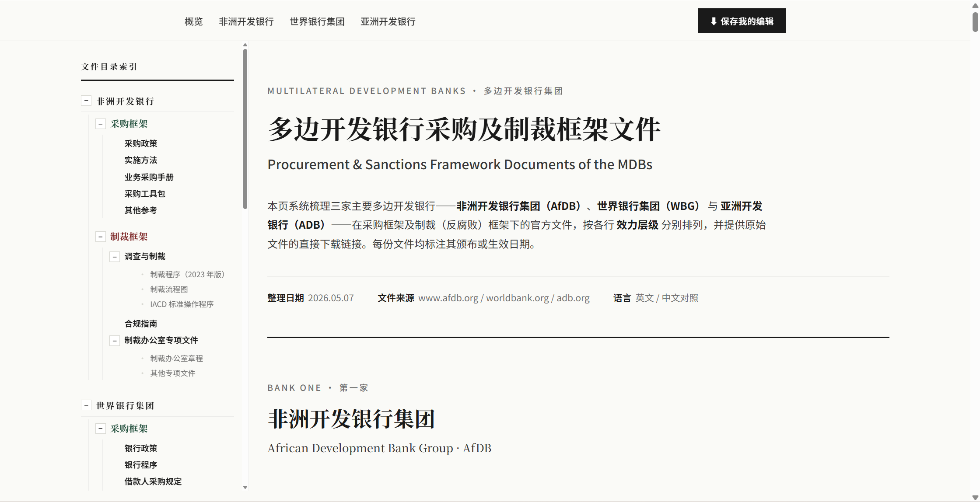The image size is (980, 502).
Task: Click the 多边开发银行采购及制裁框架文件 title
Action: (x=464, y=129)
